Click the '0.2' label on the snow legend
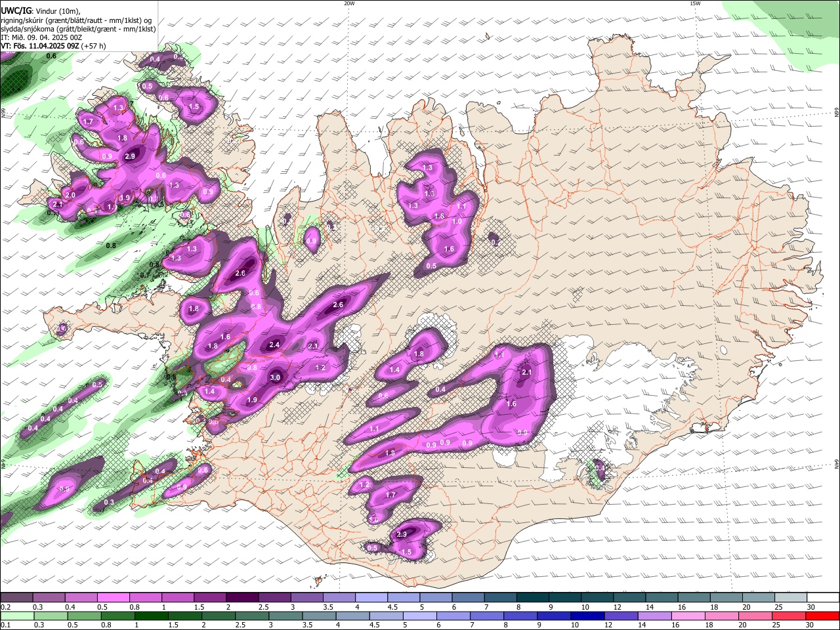The height and width of the screenshot is (630, 840). click(x=6, y=607)
